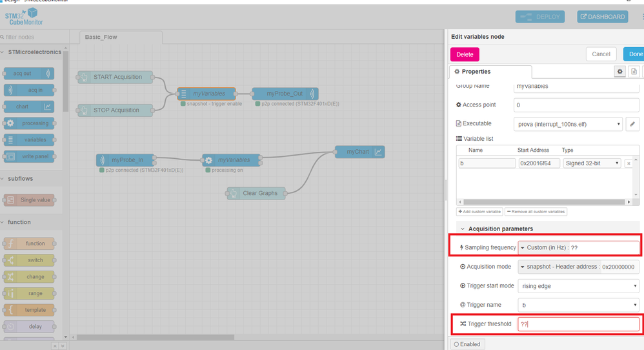Click the canvas horizontal scrollbar
Viewport: 644px width, 350px height.
coord(156,337)
